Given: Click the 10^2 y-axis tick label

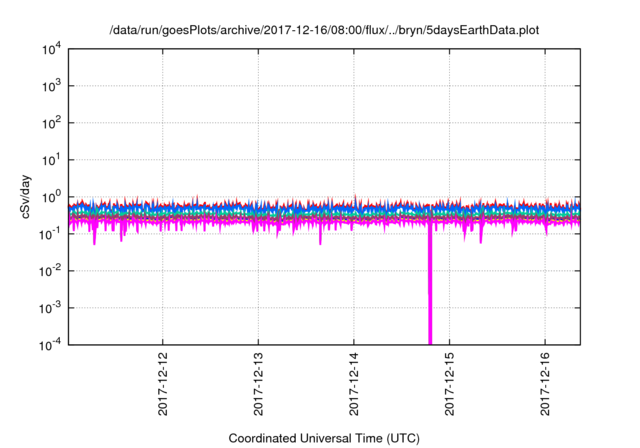Looking at the screenshot, I should [52, 123].
